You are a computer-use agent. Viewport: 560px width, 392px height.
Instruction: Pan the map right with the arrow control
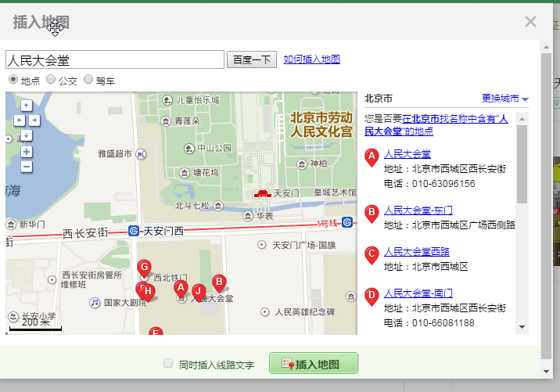(x=34, y=120)
